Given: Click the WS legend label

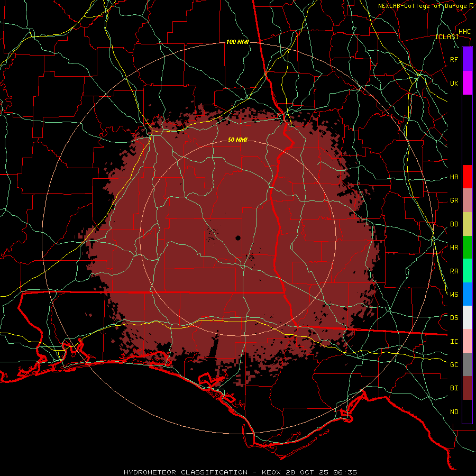Looking at the screenshot, I should point(454,295).
